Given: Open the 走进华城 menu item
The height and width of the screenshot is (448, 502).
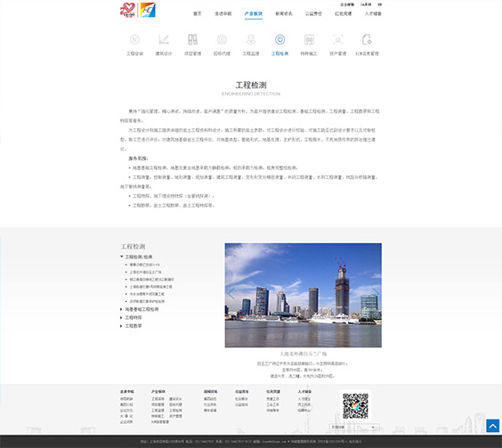Looking at the screenshot, I should click(x=223, y=13).
